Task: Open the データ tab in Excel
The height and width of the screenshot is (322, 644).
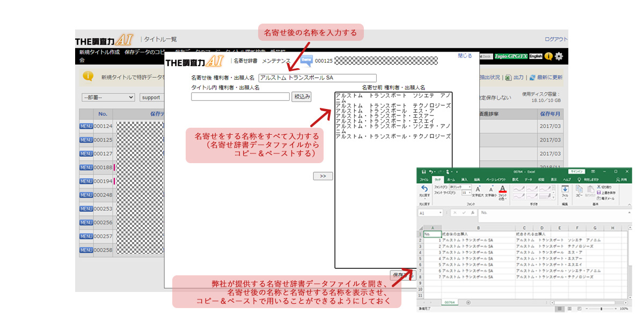Action: pos(529,180)
